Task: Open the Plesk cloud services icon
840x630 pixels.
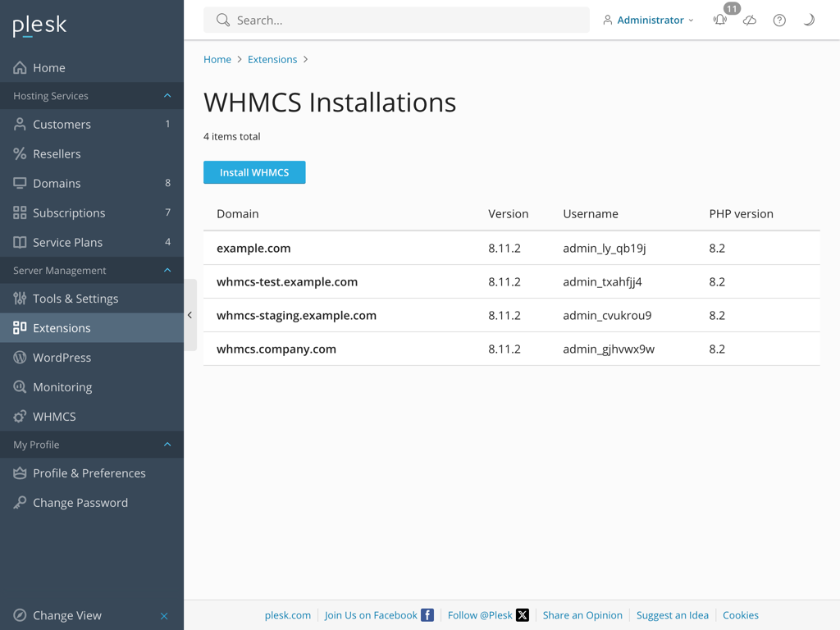Action: tap(749, 20)
